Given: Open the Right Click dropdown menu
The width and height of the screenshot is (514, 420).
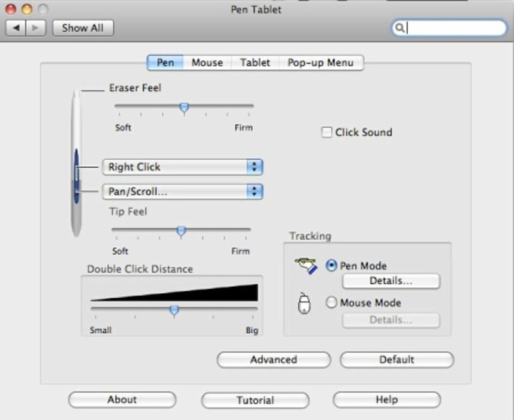Looking at the screenshot, I should [x=183, y=167].
